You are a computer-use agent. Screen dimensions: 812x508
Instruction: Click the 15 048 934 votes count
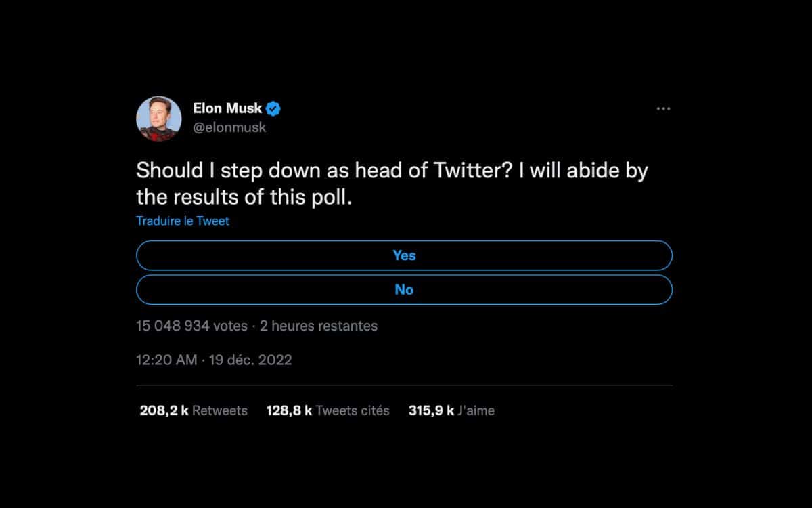[191, 326]
